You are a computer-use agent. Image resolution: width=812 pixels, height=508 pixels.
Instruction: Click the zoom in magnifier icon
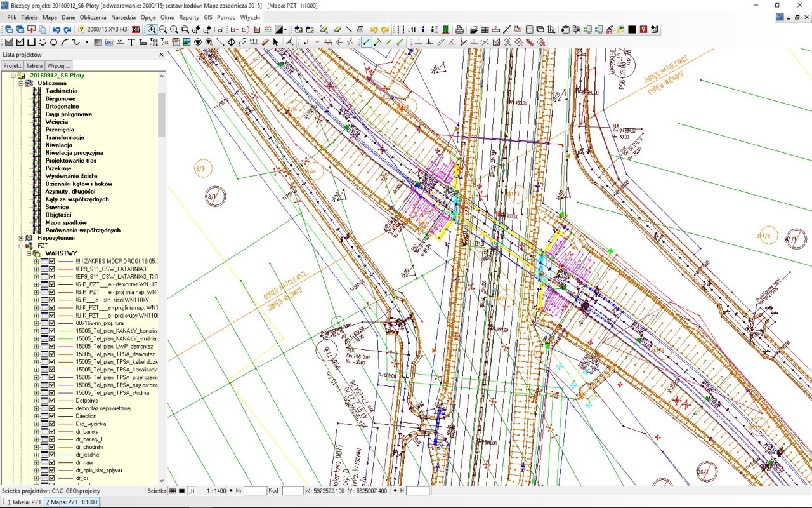[152, 29]
